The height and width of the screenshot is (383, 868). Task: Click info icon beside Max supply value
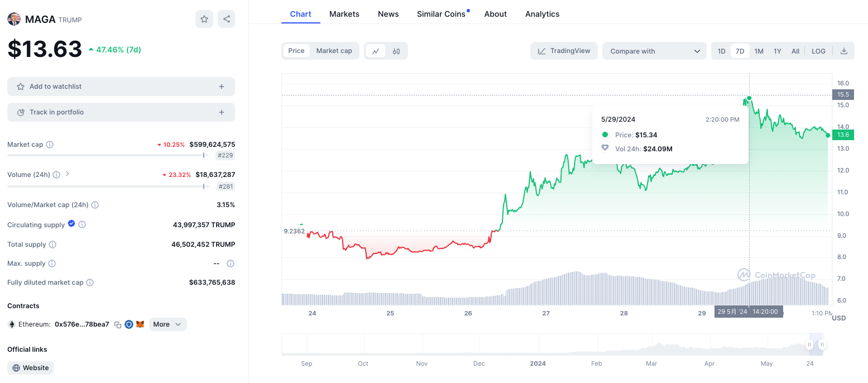[x=231, y=264]
